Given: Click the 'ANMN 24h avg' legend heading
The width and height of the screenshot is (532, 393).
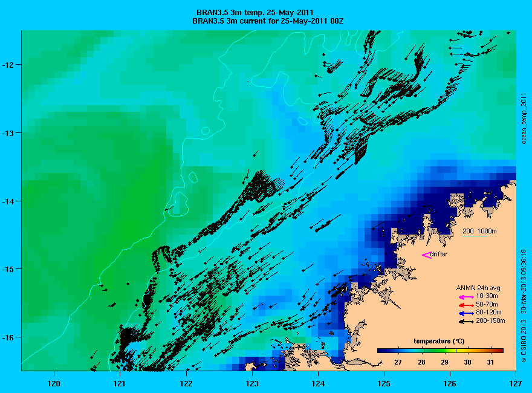Looking at the screenshot, I should point(478,288).
